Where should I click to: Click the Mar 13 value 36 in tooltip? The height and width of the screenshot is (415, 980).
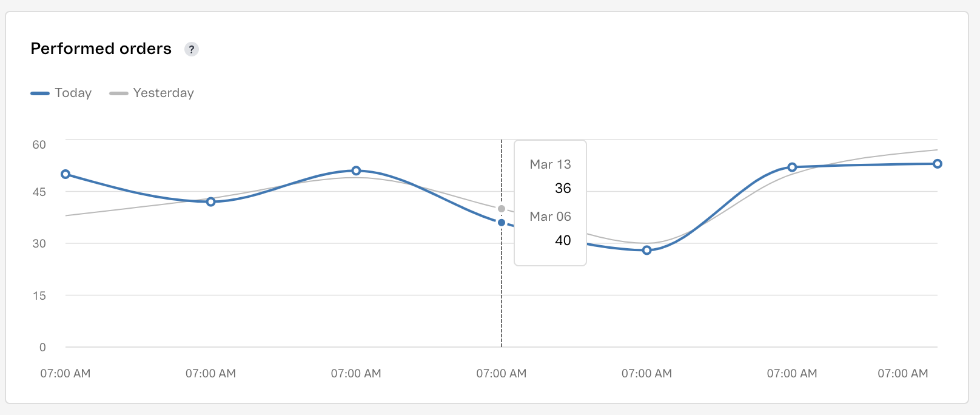[563, 188]
